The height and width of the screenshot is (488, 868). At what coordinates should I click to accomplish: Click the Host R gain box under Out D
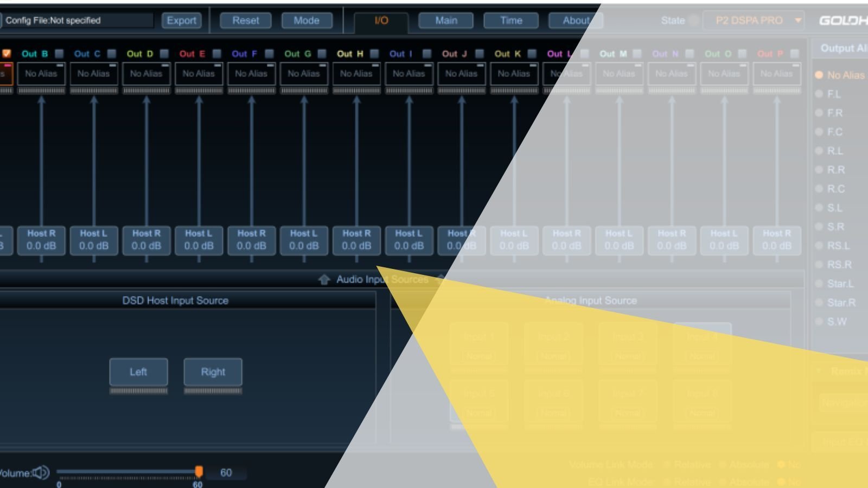[146, 240]
